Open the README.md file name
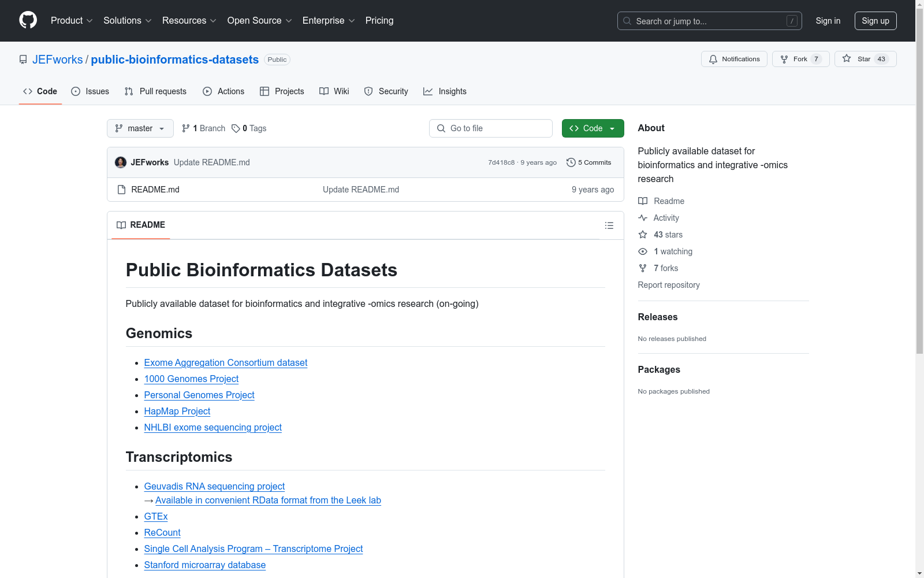Image resolution: width=924 pixels, height=578 pixels. click(155, 190)
